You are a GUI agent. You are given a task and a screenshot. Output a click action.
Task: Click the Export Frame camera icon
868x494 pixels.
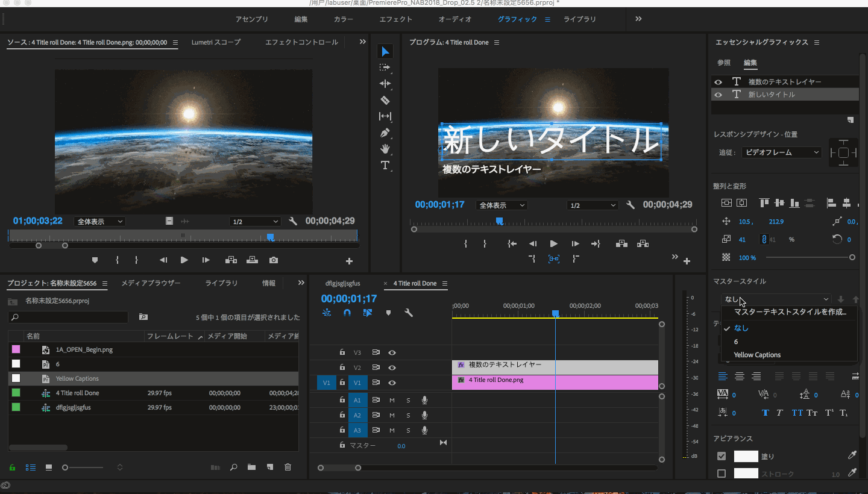pos(274,260)
